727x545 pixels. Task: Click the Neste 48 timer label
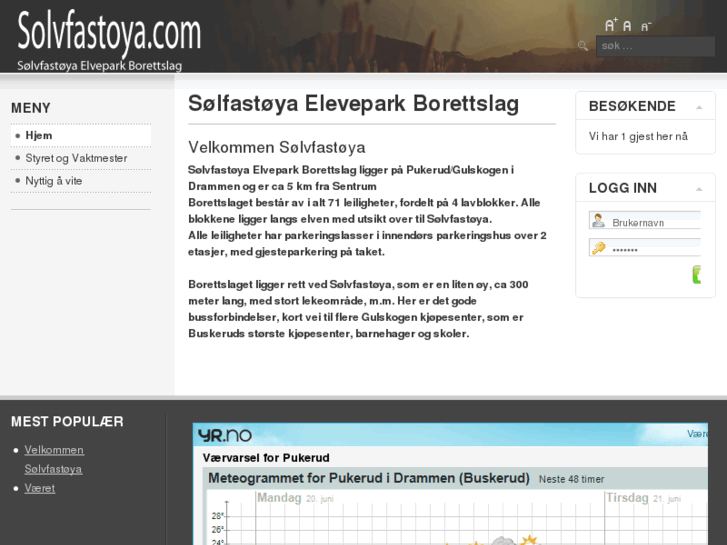571,480
